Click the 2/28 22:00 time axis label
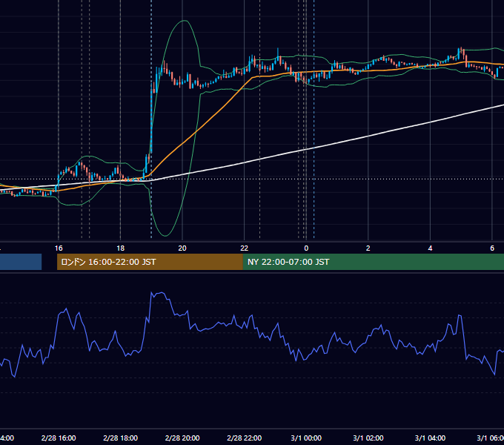Screen dimensions: 504x445 pos(245,438)
